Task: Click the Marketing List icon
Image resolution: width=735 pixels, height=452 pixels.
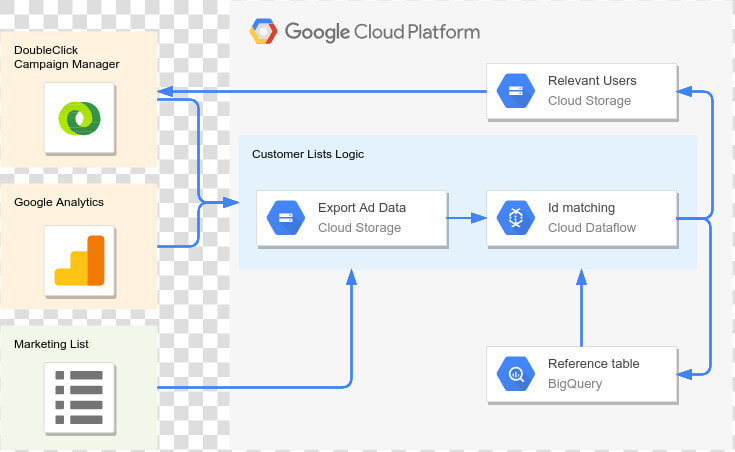Action: pyautogui.click(x=79, y=398)
